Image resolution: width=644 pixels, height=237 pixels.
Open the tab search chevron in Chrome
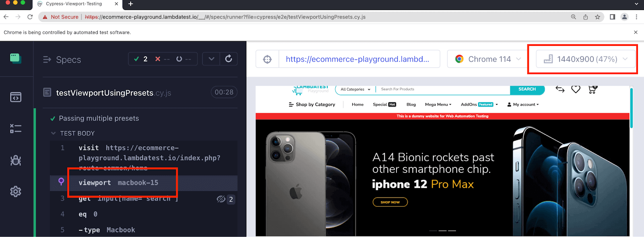[x=636, y=4]
